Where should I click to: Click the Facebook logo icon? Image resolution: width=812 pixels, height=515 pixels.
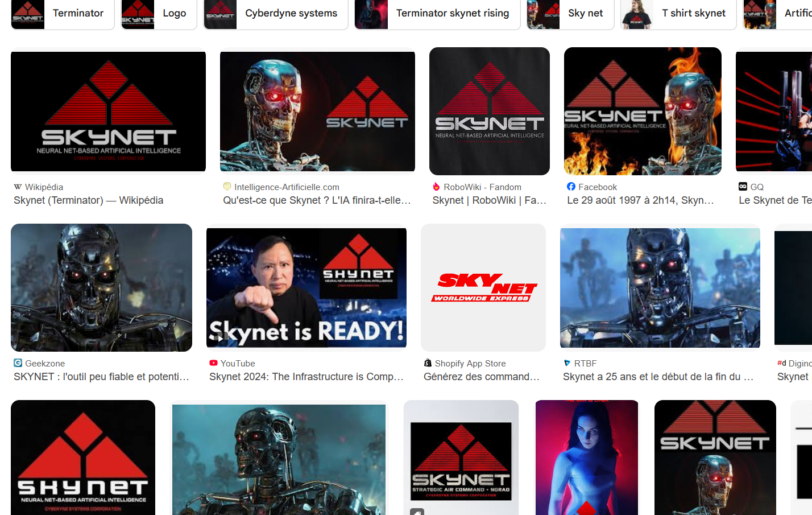(571, 187)
